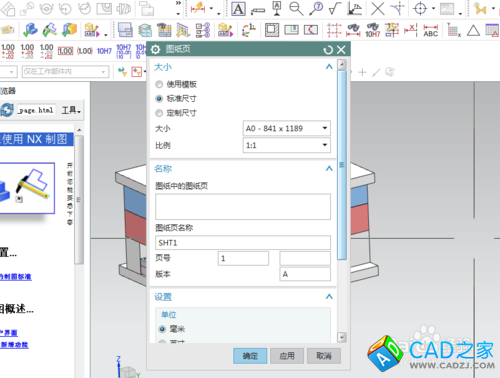Open the A0 - 841 x 1189 size dropdown
This screenshot has width=500, height=378.
(287, 128)
